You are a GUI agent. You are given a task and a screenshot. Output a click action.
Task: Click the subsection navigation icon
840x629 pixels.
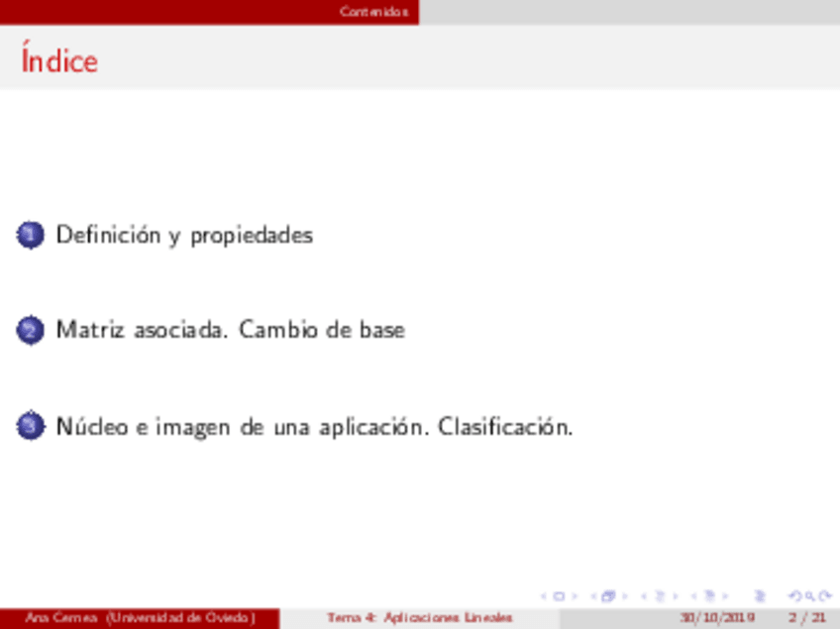(x=658, y=596)
